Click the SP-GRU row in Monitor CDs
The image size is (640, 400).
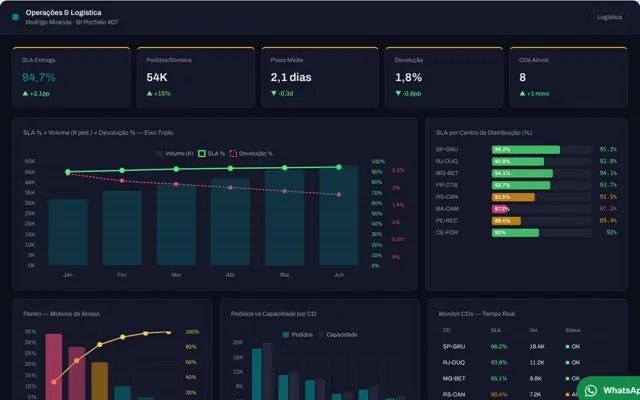point(527,347)
